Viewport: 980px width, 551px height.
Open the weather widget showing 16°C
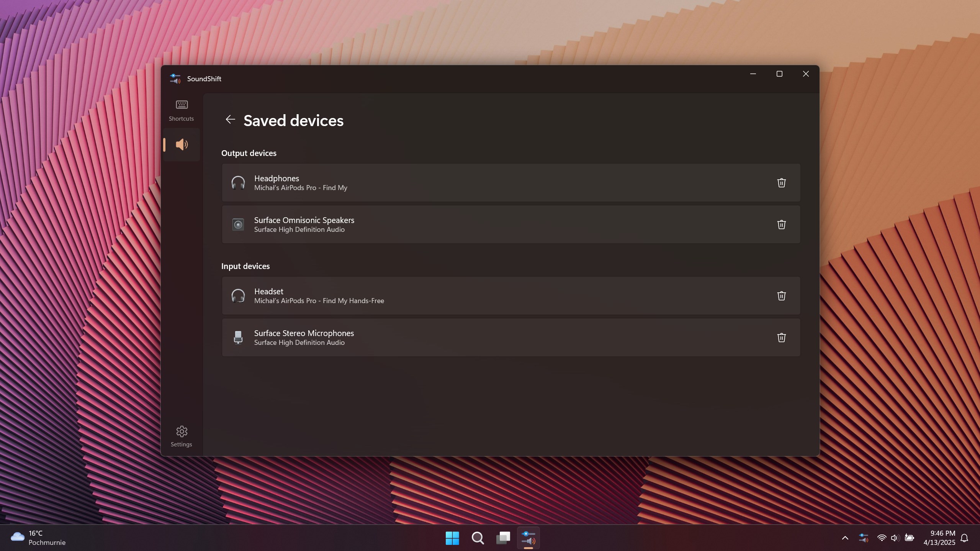click(x=38, y=538)
